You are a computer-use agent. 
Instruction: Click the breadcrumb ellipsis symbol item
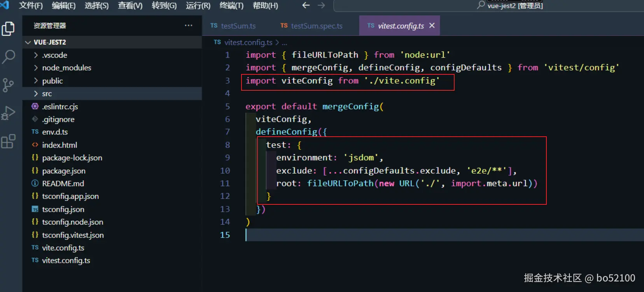click(x=284, y=43)
